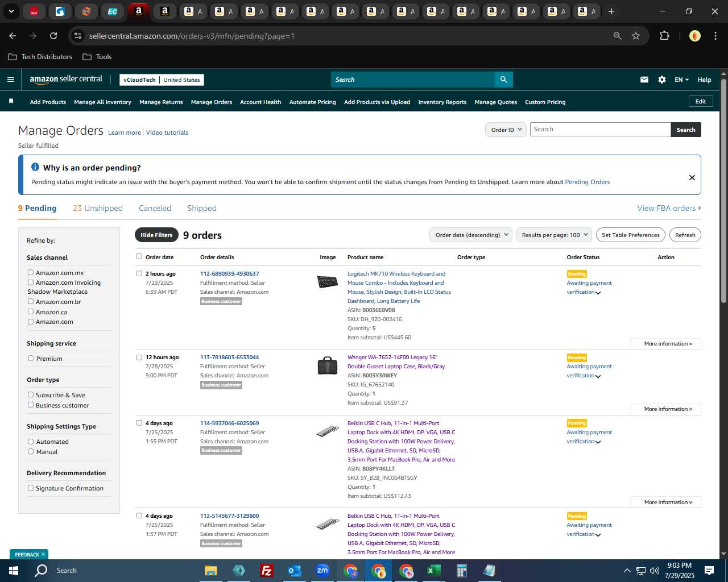Go back with the browser back arrow
Screen dimensions: 728x582
[x=13, y=36]
